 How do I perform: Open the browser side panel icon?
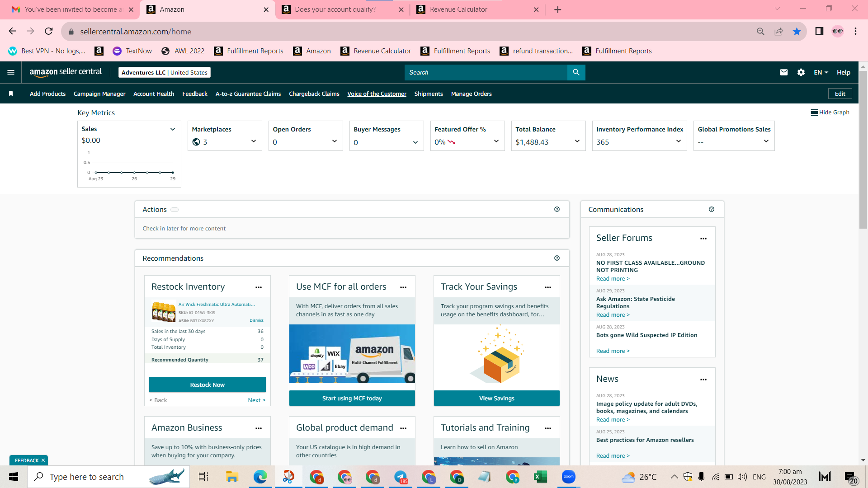(x=819, y=31)
